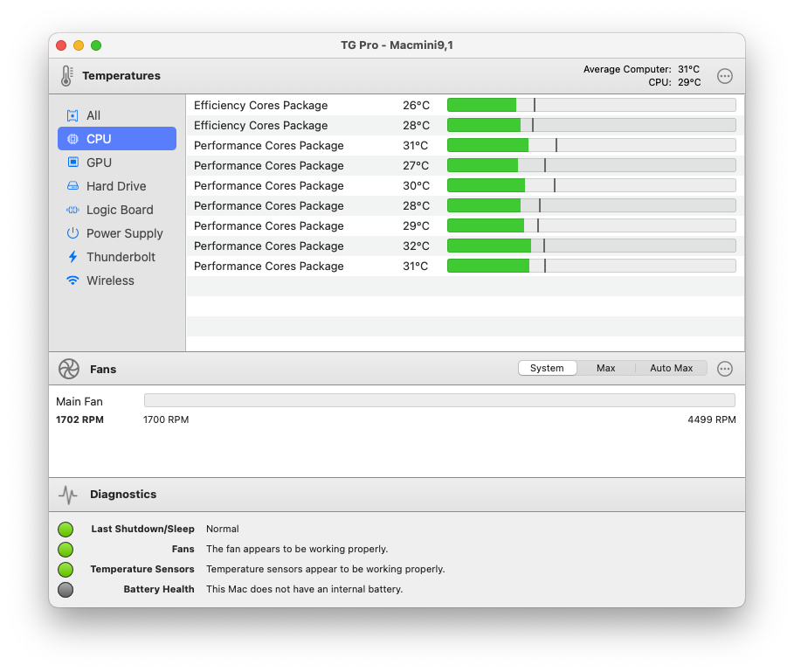
Task: Click the Hard Drive icon in sidebar
Action: click(x=72, y=186)
